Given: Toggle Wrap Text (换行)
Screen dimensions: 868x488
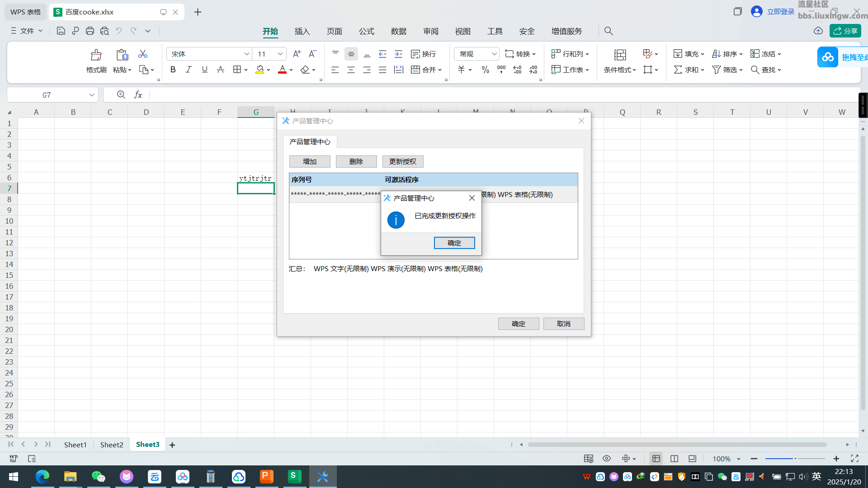Looking at the screenshot, I should click(424, 54).
